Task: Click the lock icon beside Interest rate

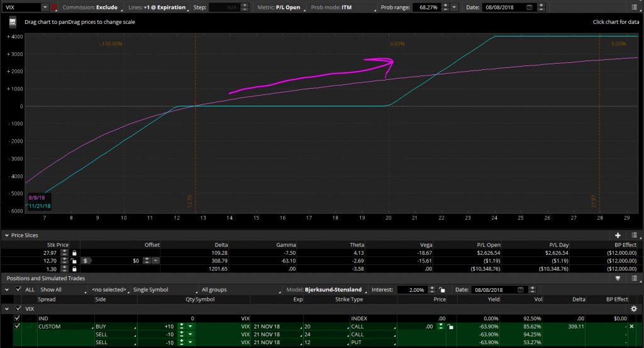Action: point(442,290)
